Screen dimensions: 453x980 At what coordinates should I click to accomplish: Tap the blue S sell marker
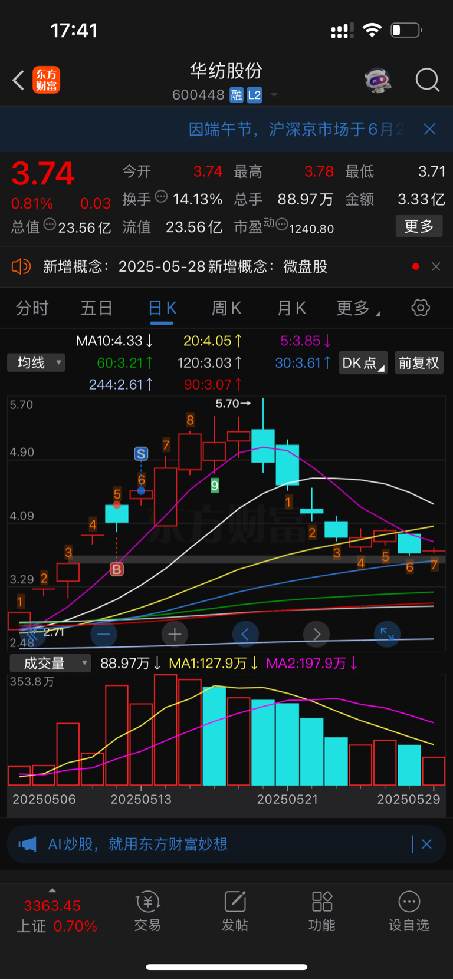[141, 454]
